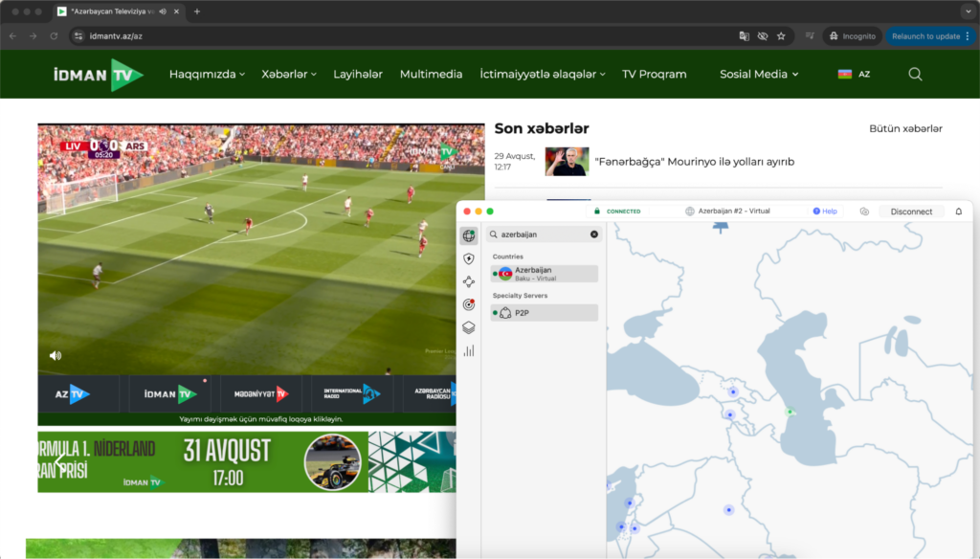Click the CONNECTED status label
Viewport: 980px width, 559px height.
(623, 212)
